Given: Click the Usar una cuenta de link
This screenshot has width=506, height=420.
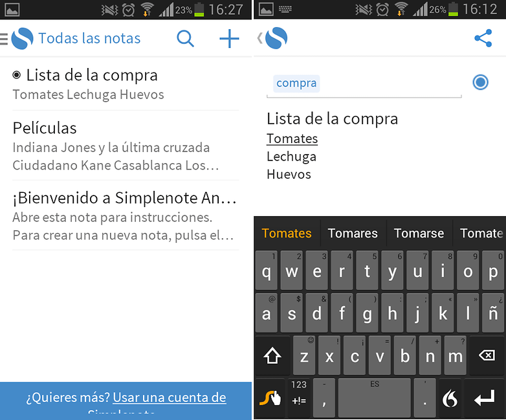Looking at the screenshot, I should 170,397.
